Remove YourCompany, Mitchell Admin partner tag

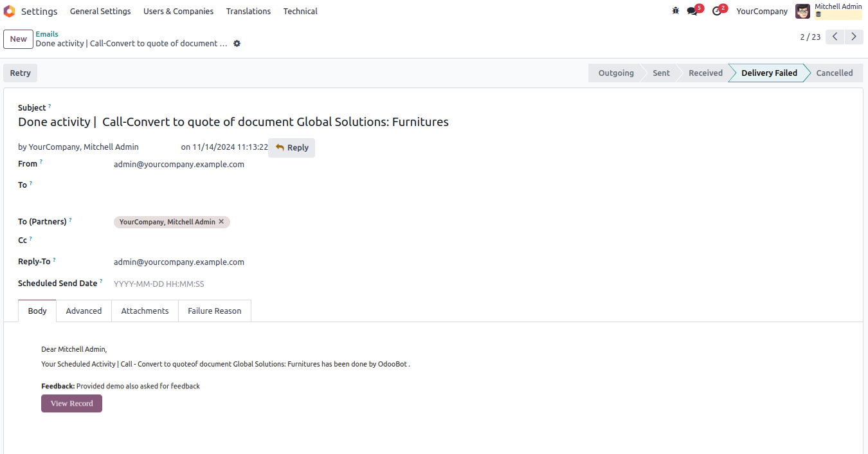pos(221,222)
